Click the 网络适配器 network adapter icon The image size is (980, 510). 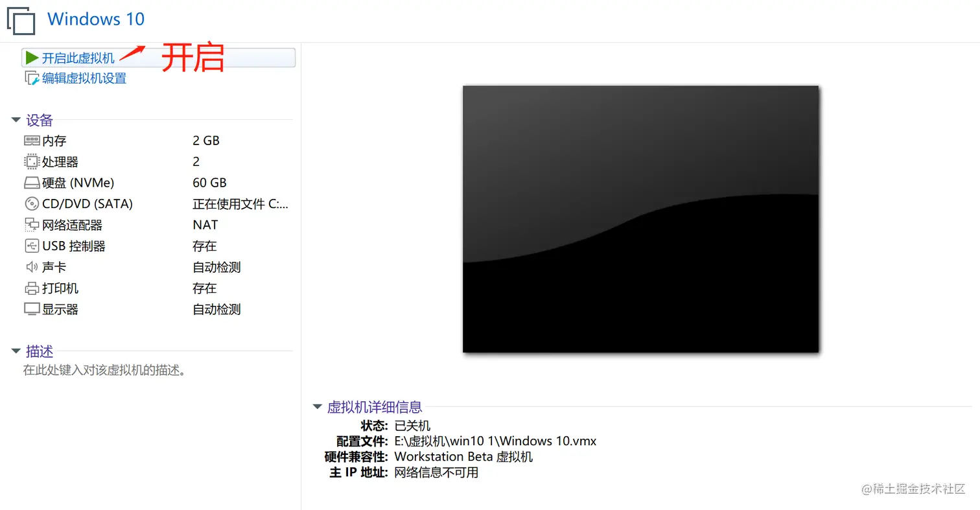(32, 224)
